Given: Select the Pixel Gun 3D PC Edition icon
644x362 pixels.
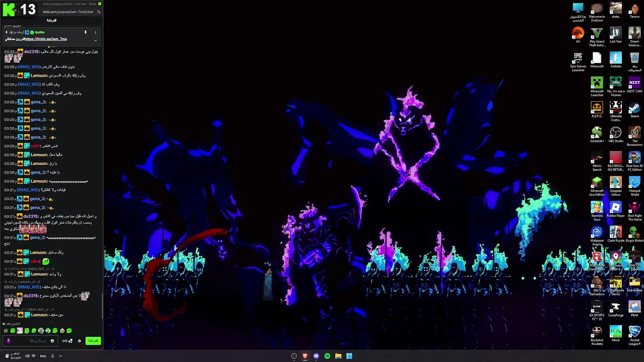Looking at the screenshot, I should point(634,161).
